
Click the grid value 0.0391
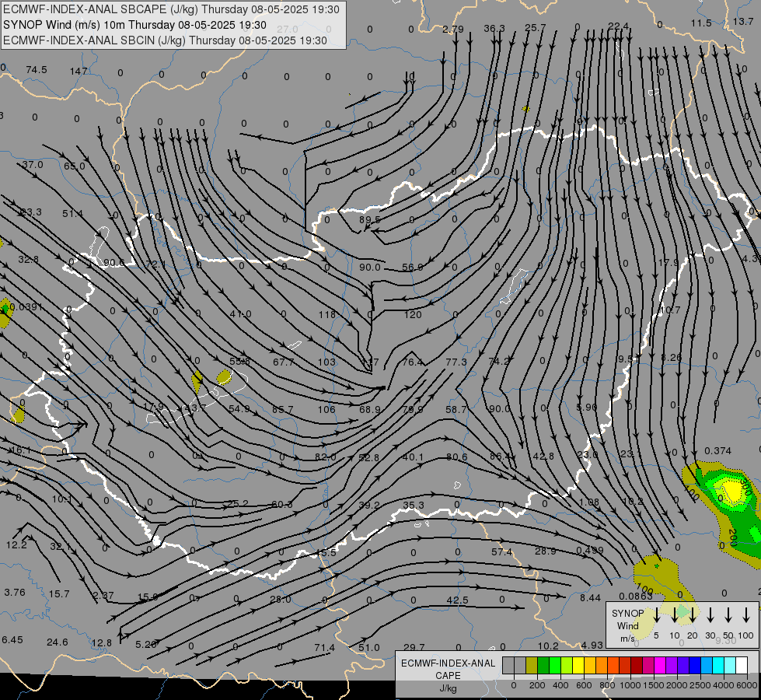26,307
